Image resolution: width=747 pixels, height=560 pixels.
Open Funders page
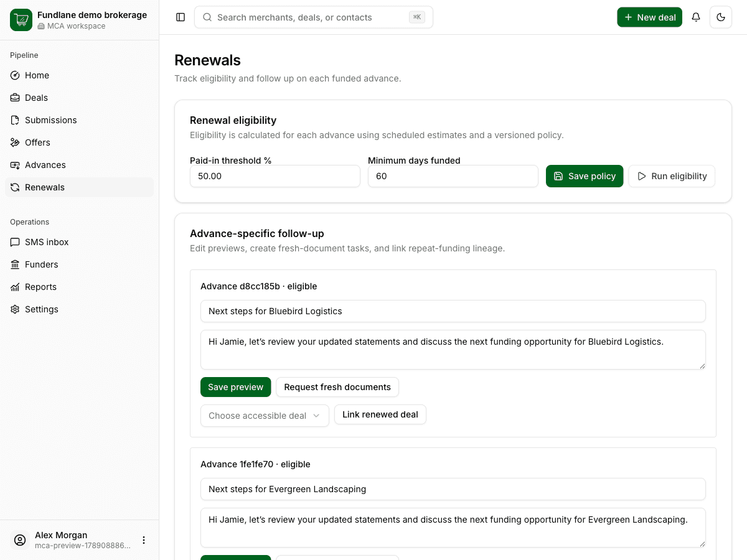point(79,264)
